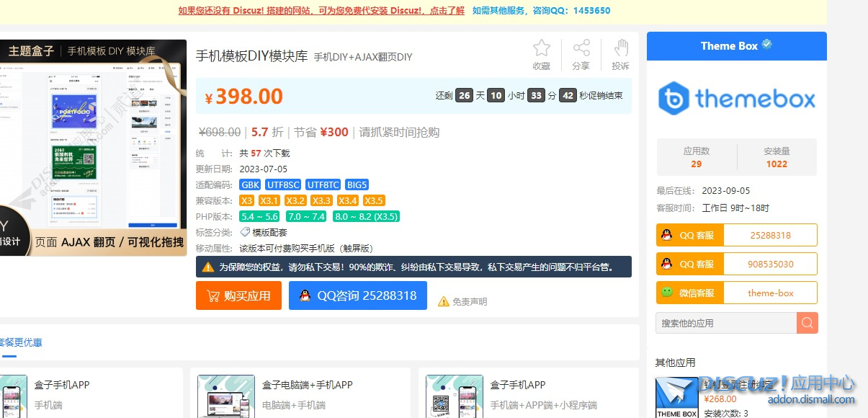The image size is (868, 418).
Task: Select the UTF8SC encoding tag
Action: click(x=283, y=184)
